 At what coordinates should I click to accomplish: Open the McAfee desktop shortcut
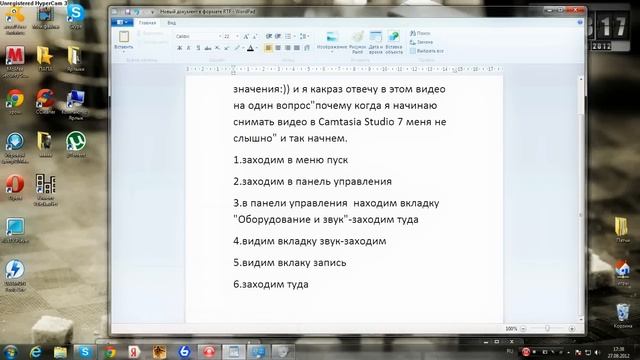[15, 62]
